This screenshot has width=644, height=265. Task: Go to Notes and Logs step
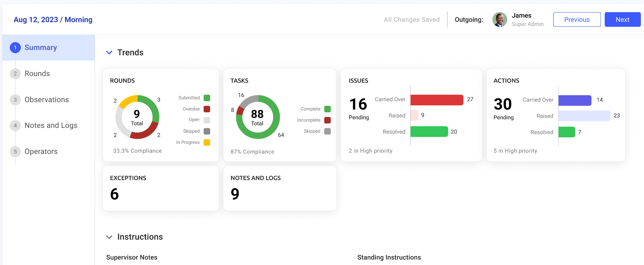click(51, 126)
